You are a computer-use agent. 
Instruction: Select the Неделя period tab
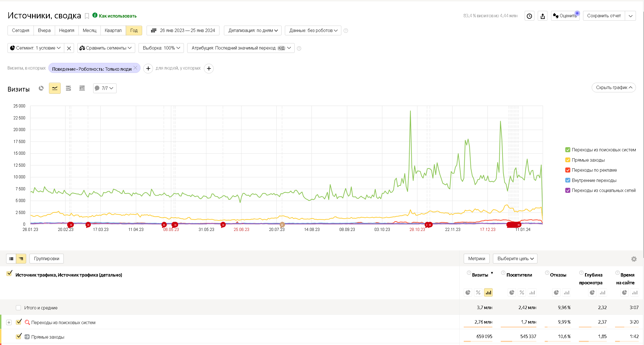66,31
